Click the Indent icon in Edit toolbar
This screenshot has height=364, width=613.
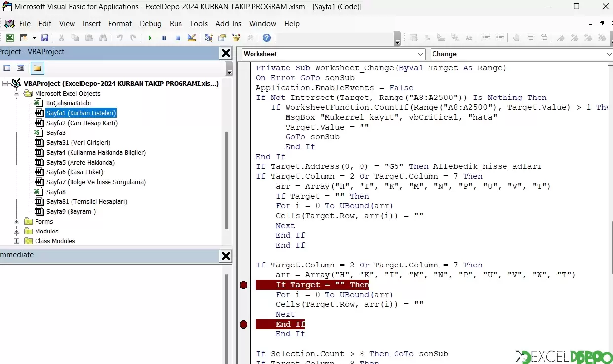(x=486, y=38)
